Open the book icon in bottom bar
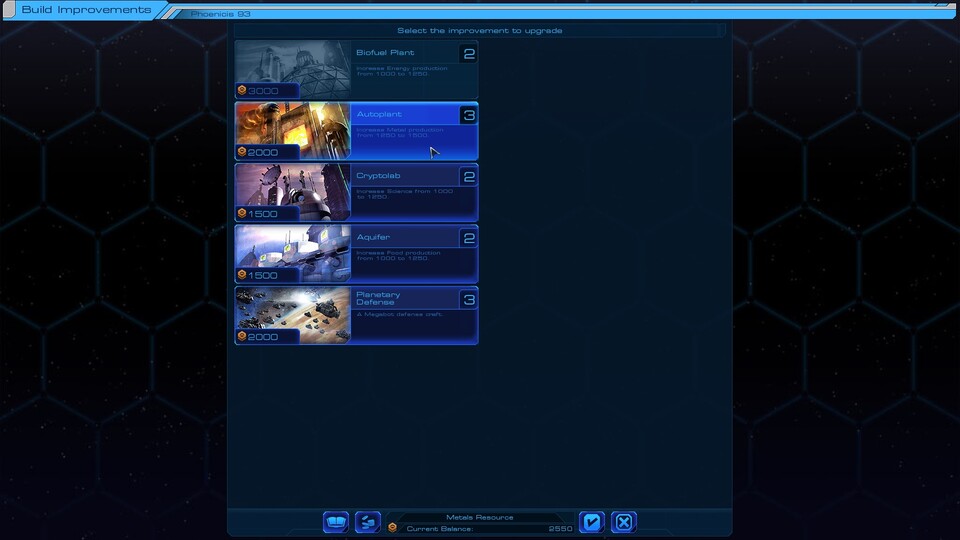 click(336, 522)
